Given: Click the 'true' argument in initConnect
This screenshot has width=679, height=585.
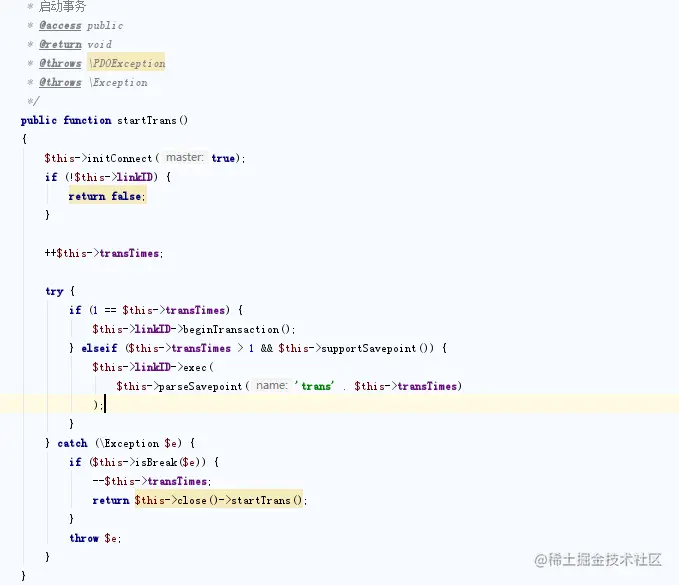Looking at the screenshot, I should click(223, 158).
